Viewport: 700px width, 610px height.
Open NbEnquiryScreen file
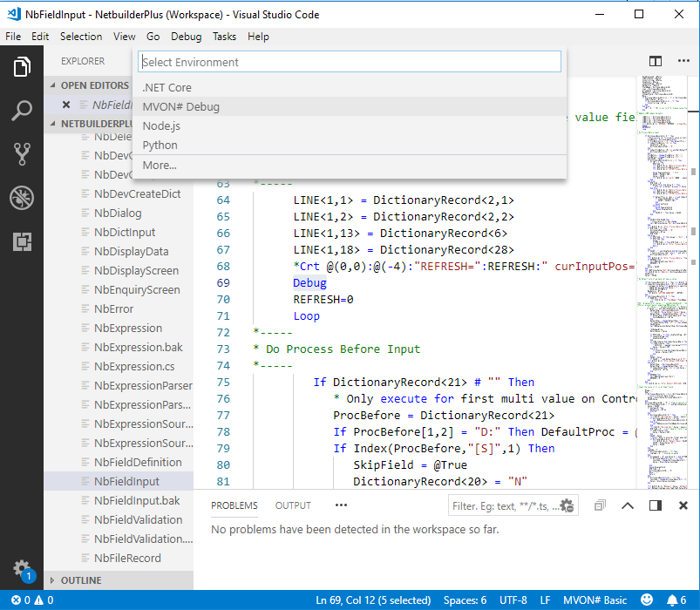(x=119, y=289)
